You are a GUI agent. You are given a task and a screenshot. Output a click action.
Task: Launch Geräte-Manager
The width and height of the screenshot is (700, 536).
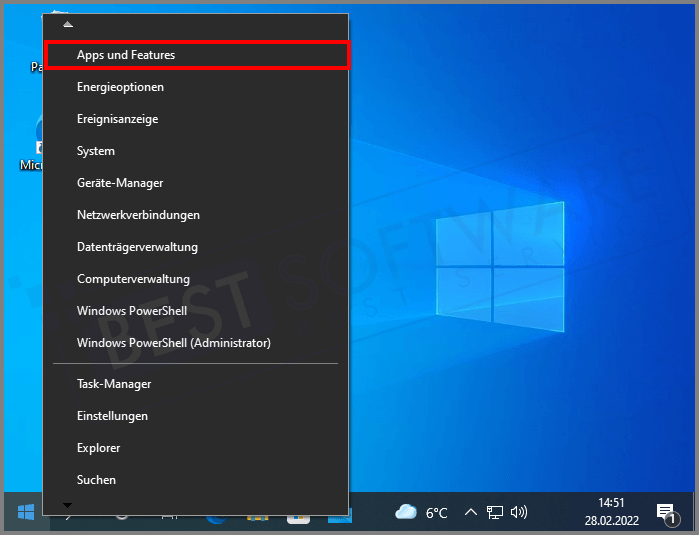[120, 183]
